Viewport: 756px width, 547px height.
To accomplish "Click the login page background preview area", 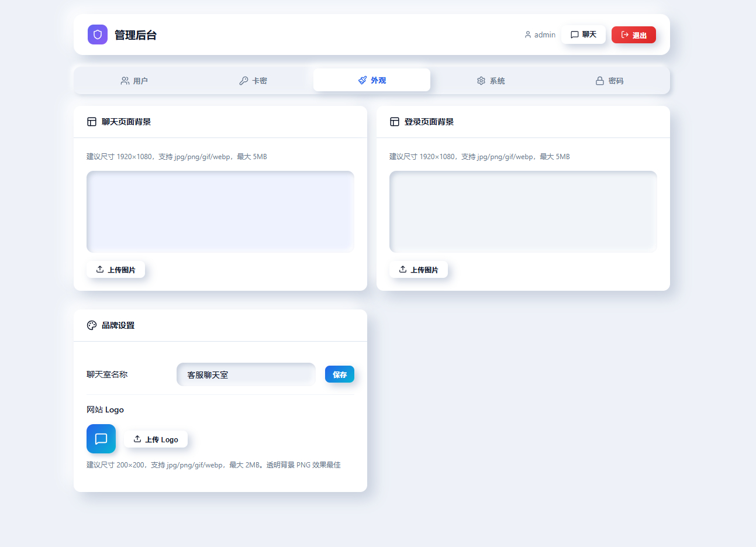I will point(523,212).
